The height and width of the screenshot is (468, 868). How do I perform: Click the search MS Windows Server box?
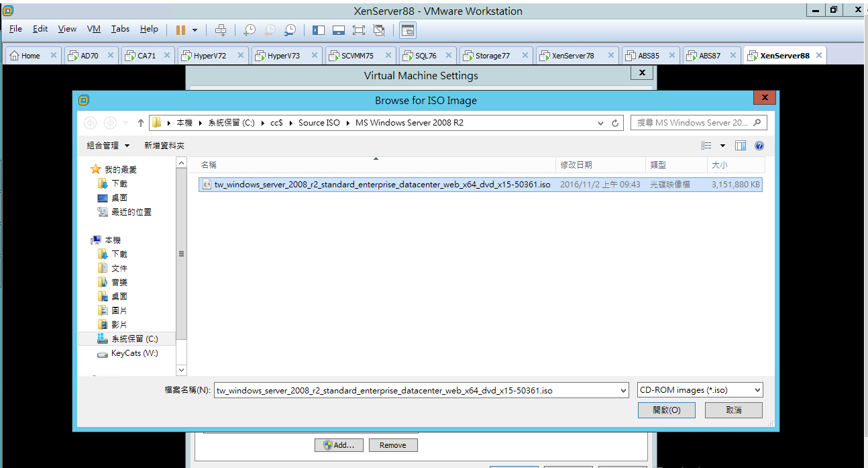click(698, 123)
